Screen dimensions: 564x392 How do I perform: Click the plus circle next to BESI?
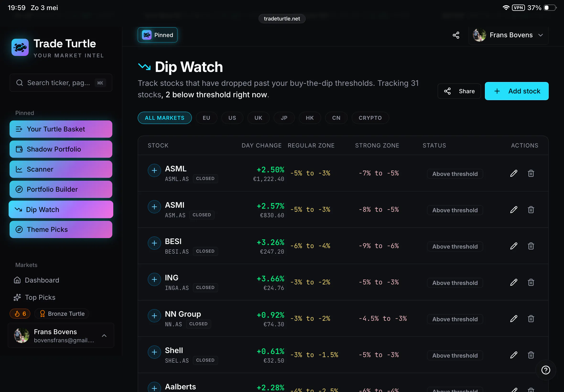pos(154,243)
